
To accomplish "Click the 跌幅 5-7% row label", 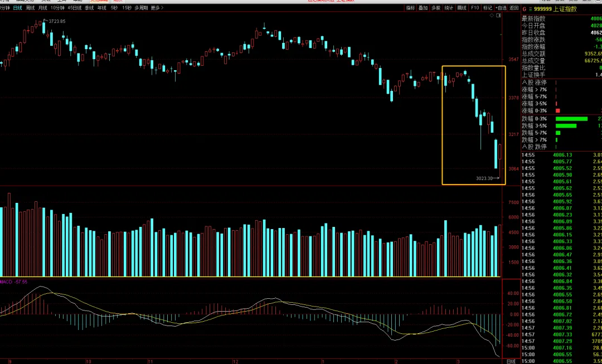I will tap(534, 133).
